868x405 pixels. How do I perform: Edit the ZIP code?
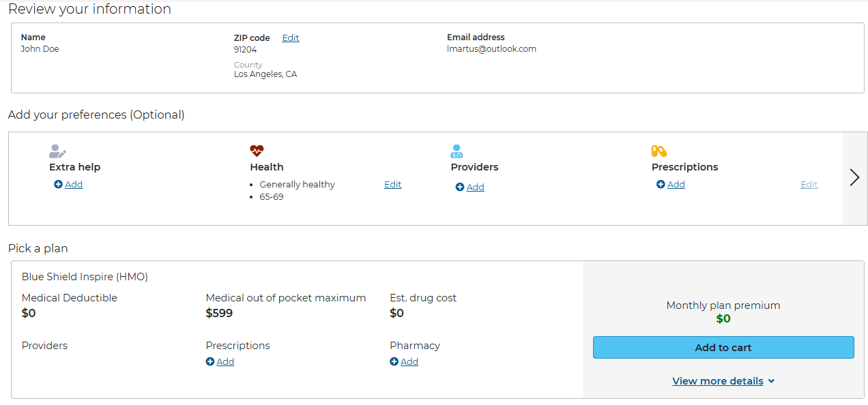coord(291,38)
